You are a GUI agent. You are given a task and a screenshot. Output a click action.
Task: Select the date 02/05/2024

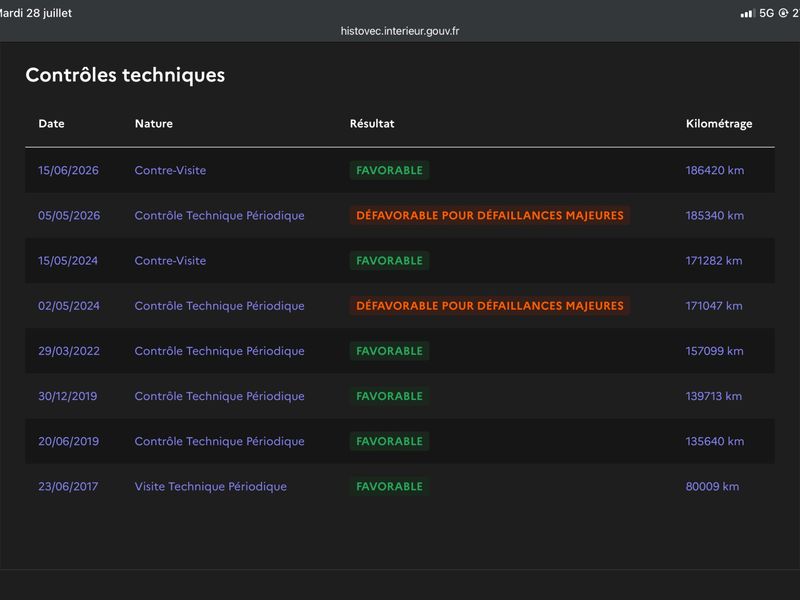point(69,306)
